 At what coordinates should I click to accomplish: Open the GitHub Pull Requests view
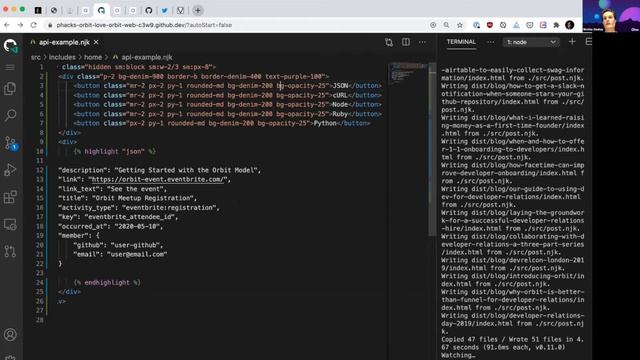10,251
